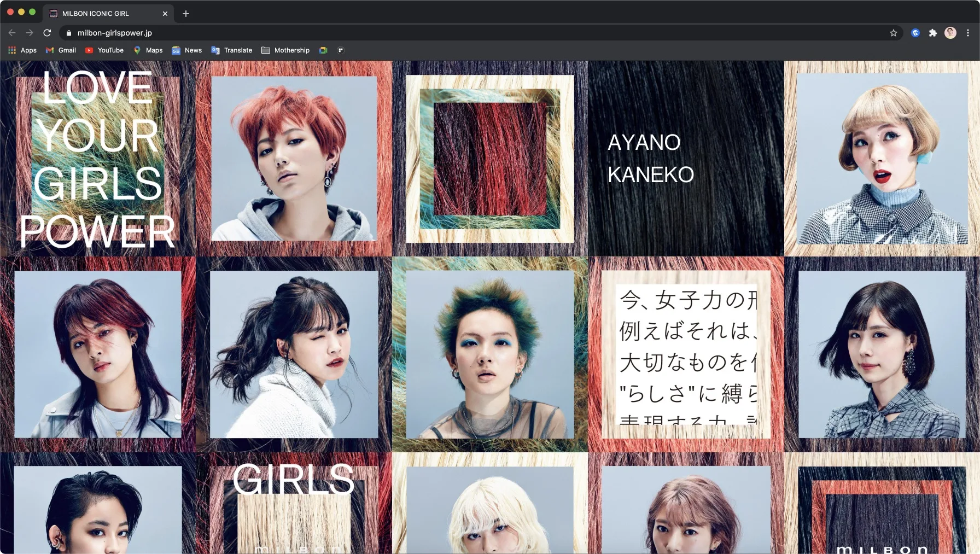Open the last round bookmark icon

[x=341, y=50]
